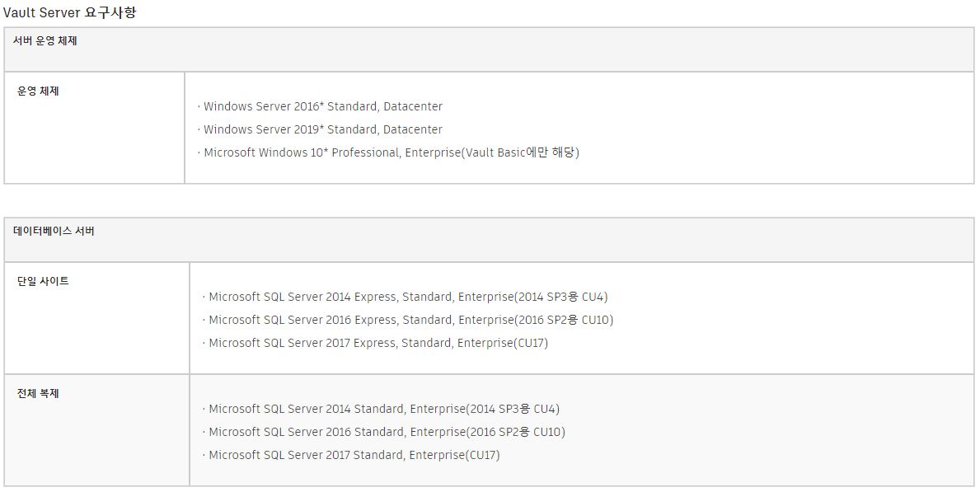The image size is (980, 492).
Task: Click the '(Vault Basic에만 해당)' note text
Action: 520,152
